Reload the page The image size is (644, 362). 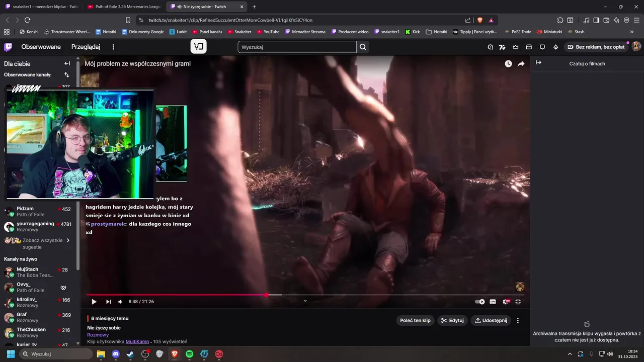27,20
